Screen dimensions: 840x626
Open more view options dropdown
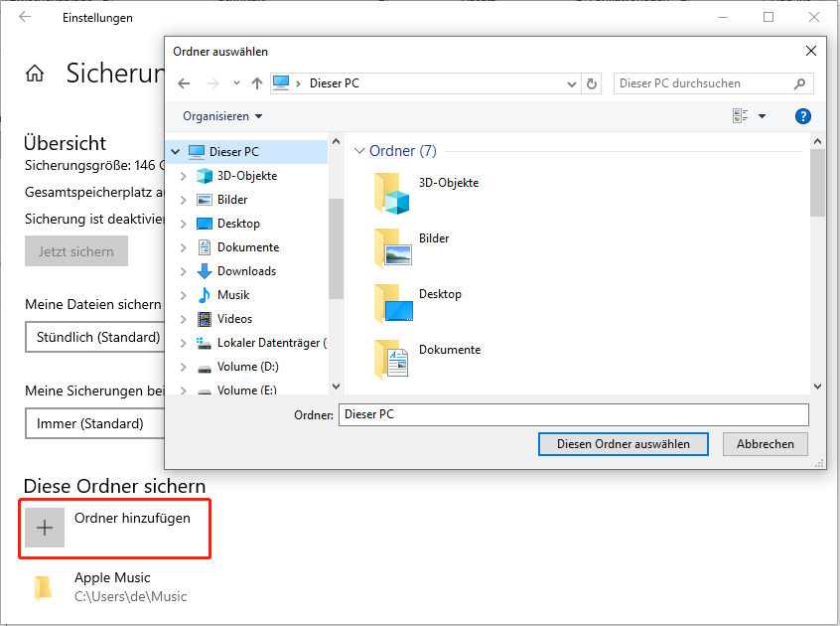point(763,116)
